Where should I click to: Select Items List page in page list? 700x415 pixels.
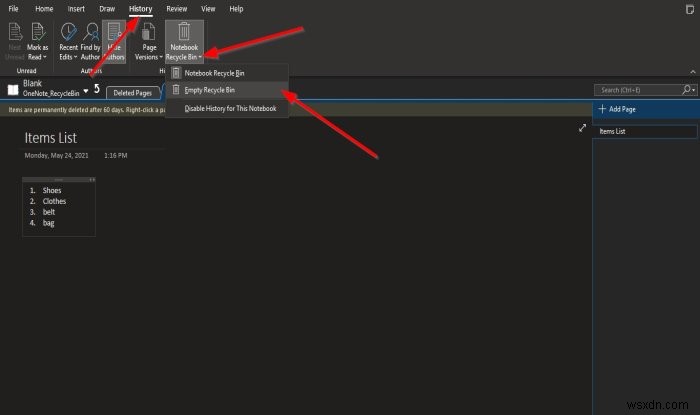[645, 131]
